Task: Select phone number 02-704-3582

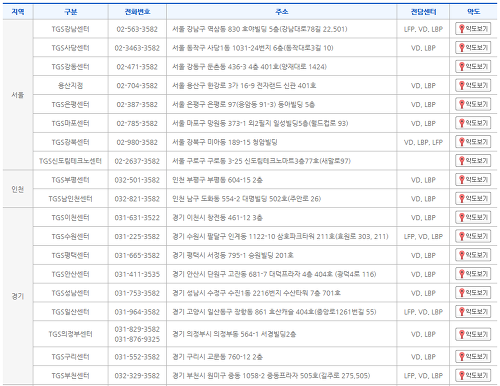Action: pos(137,86)
